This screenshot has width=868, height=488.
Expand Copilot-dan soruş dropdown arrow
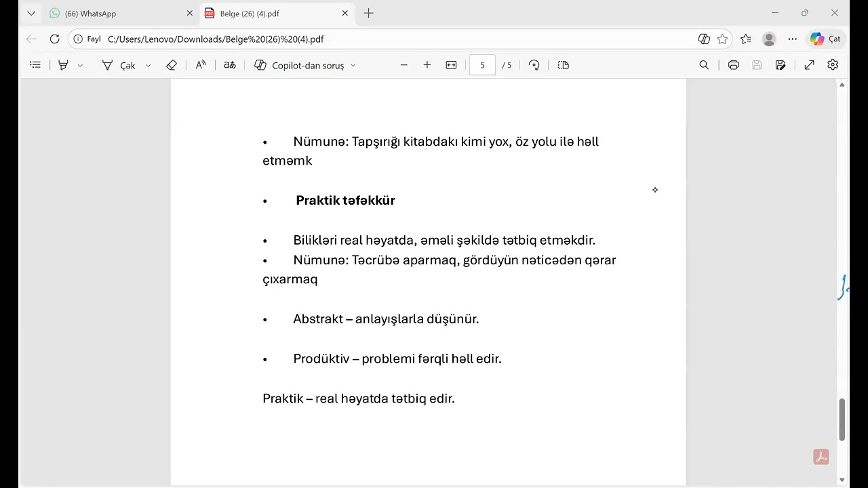[x=353, y=66]
